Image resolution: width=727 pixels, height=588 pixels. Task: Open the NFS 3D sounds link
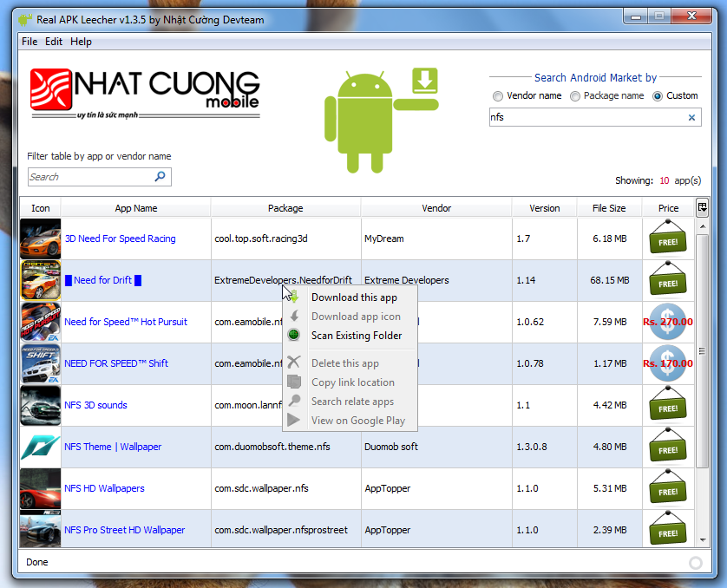click(95, 405)
